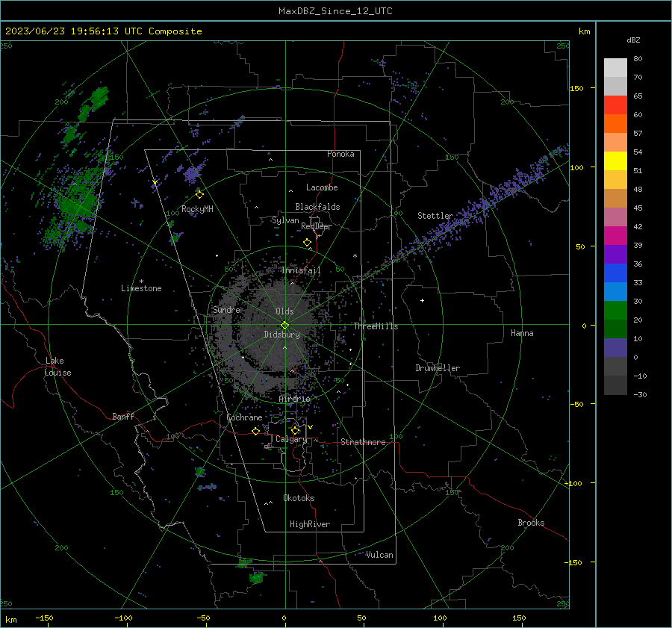Image resolution: width=672 pixels, height=628 pixels.
Task: Click the yellow radar-site diamond between Olds and Didsbury
Action: pyautogui.click(x=285, y=325)
